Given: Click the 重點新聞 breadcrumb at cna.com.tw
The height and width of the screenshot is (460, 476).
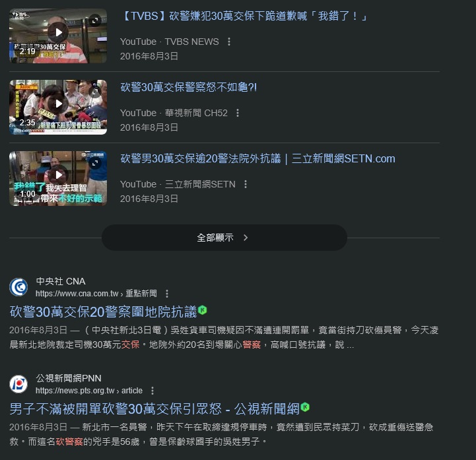Looking at the screenshot, I should coord(141,294).
